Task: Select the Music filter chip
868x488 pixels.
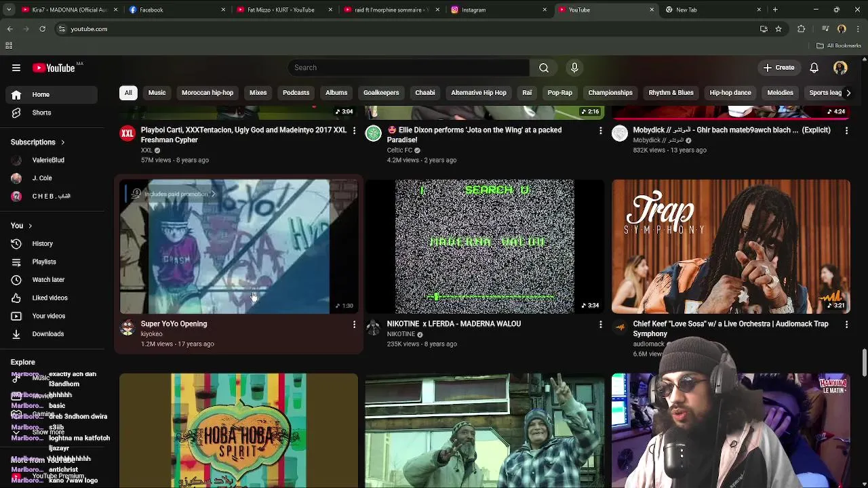Action: click(x=157, y=93)
